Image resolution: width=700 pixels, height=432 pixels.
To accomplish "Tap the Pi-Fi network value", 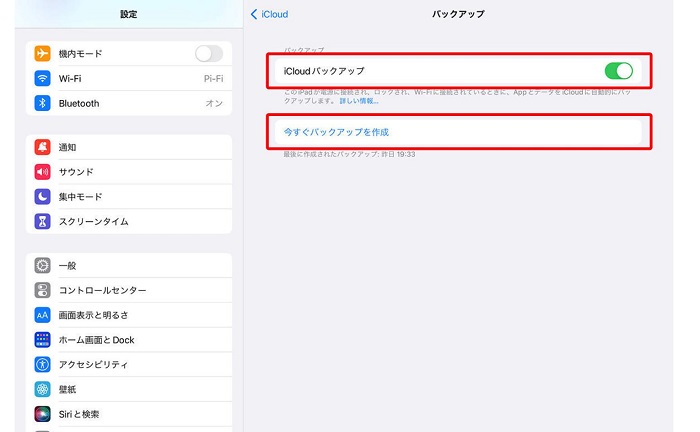I will 213,79.
